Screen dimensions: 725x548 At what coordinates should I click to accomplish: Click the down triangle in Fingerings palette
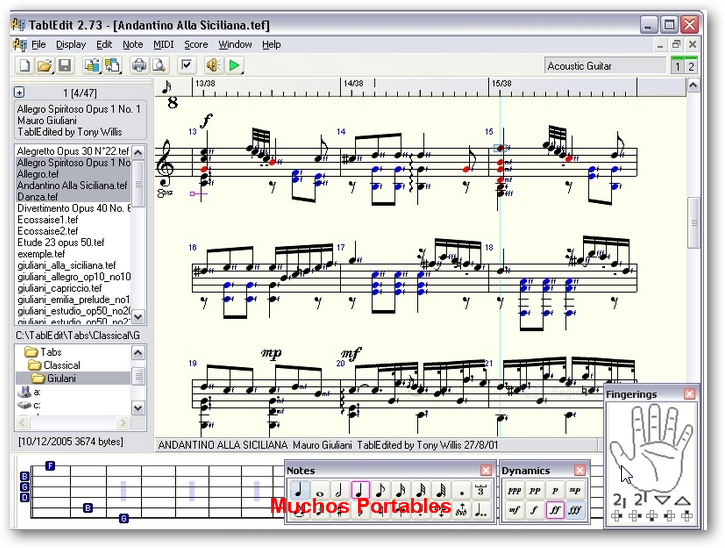pyautogui.click(x=663, y=500)
